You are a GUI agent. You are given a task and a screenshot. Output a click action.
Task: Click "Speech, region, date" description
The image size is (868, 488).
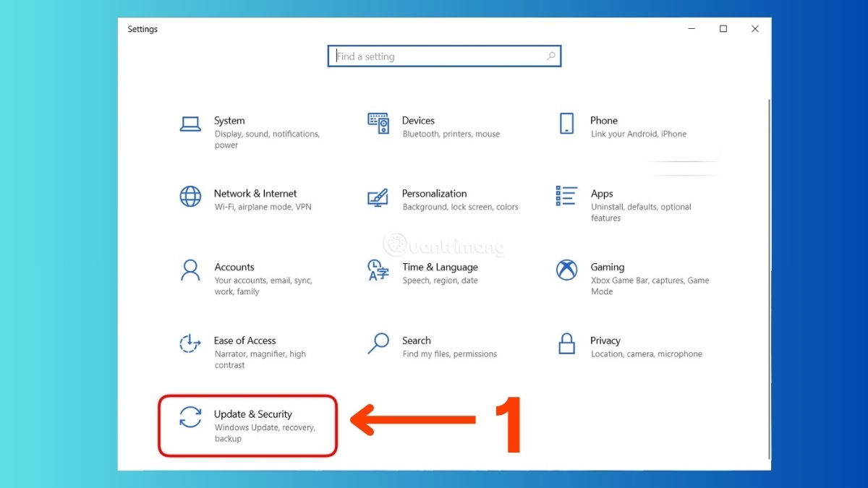tap(441, 281)
